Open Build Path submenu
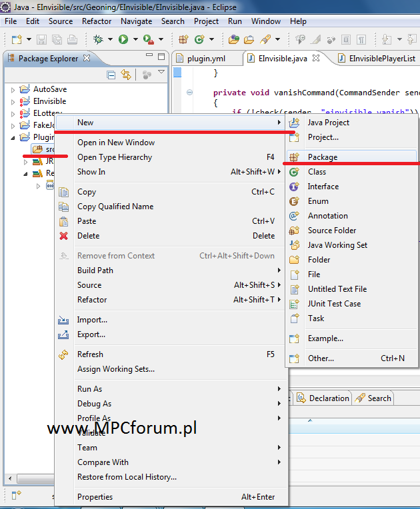 (171, 270)
